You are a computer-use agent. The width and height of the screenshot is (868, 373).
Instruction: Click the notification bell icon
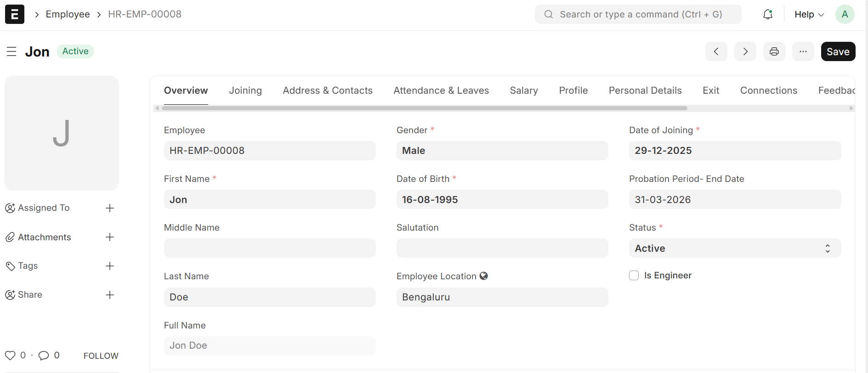[x=767, y=15]
